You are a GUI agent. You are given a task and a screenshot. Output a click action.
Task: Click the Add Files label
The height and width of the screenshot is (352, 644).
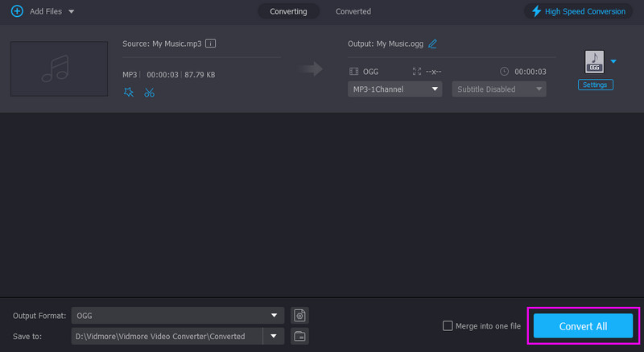point(46,11)
